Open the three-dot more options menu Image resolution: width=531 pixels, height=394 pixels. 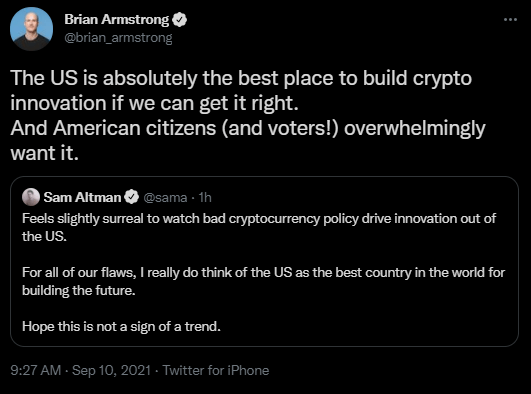coord(510,20)
